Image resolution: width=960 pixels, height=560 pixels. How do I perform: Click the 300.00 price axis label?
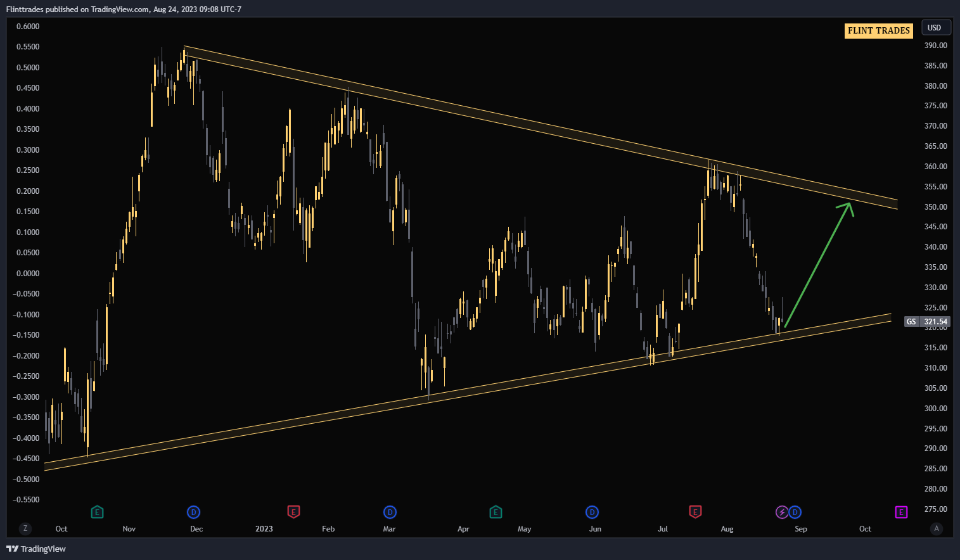pos(936,409)
